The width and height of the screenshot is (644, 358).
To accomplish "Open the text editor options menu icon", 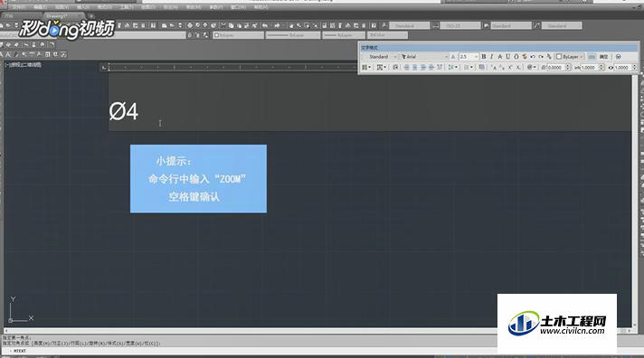I will tap(619, 57).
